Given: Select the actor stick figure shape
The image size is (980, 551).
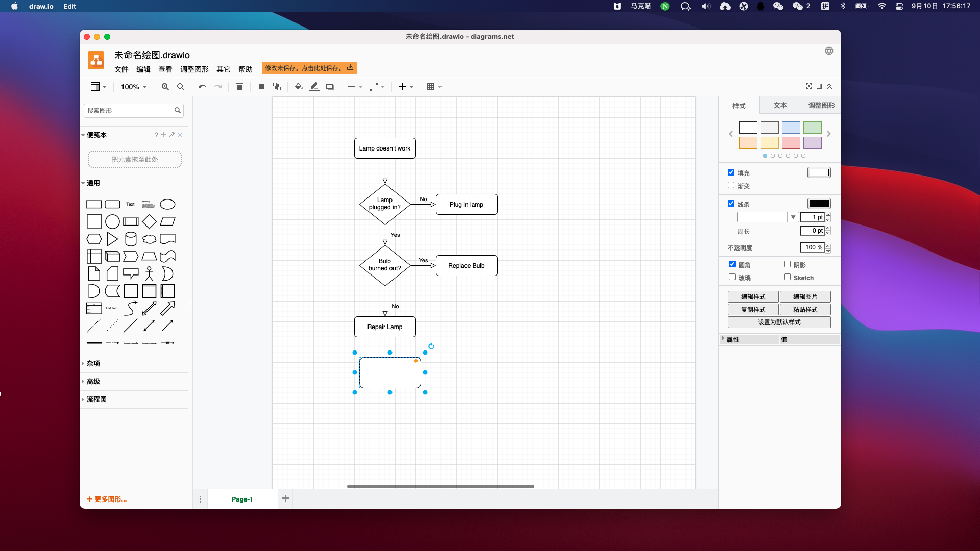Looking at the screenshot, I should 149,273.
